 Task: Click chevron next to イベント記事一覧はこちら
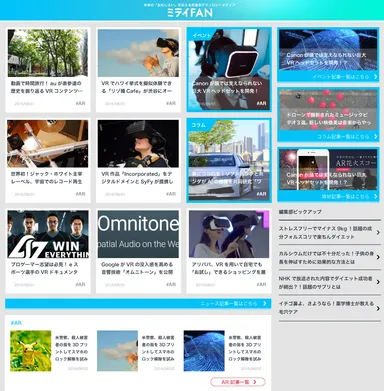(376, 77)
